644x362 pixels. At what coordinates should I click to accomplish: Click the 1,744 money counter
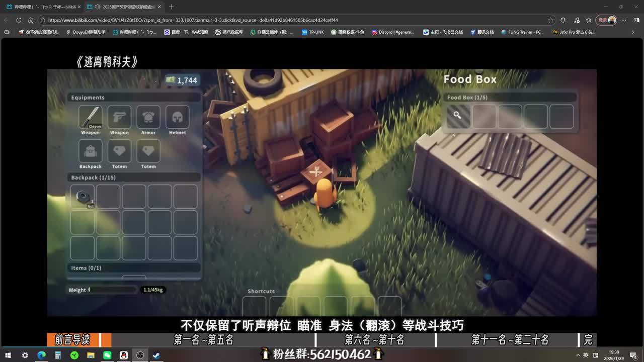[x=182, y=80]
